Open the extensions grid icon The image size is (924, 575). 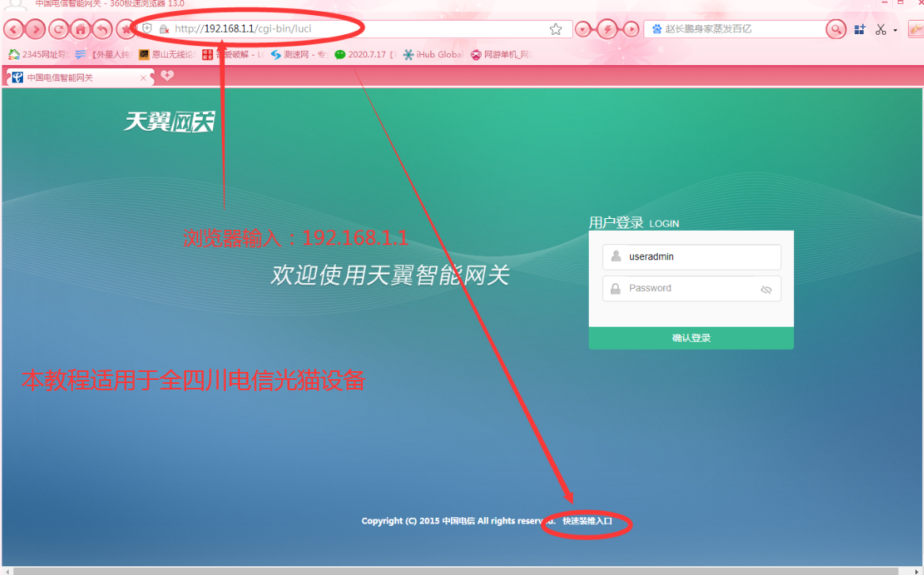tap(860, 29)
